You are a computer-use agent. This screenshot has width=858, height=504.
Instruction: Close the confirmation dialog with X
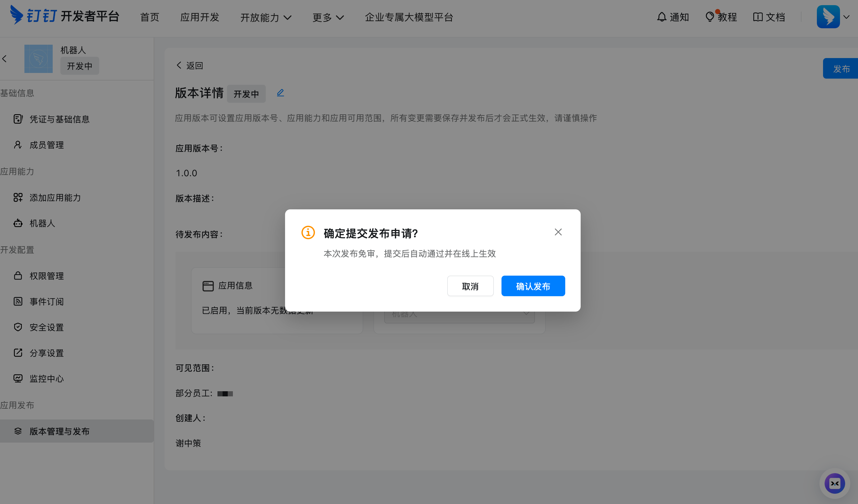click(558, 232)
